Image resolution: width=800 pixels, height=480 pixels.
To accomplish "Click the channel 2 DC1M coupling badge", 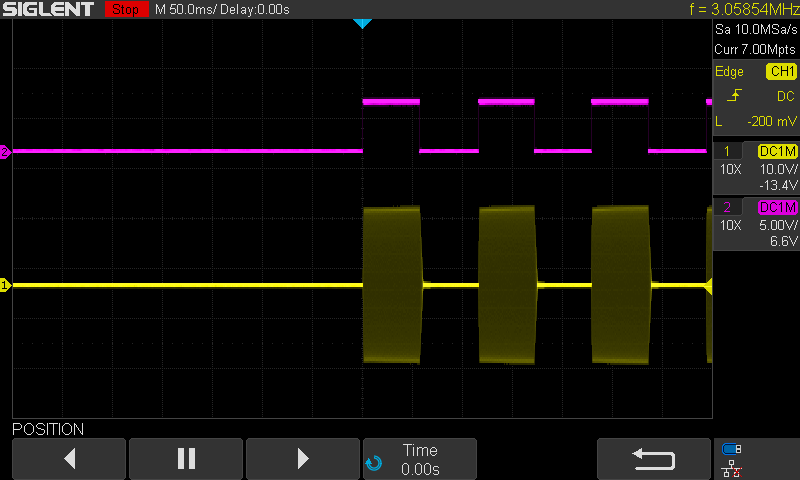I will coord(778,207).
